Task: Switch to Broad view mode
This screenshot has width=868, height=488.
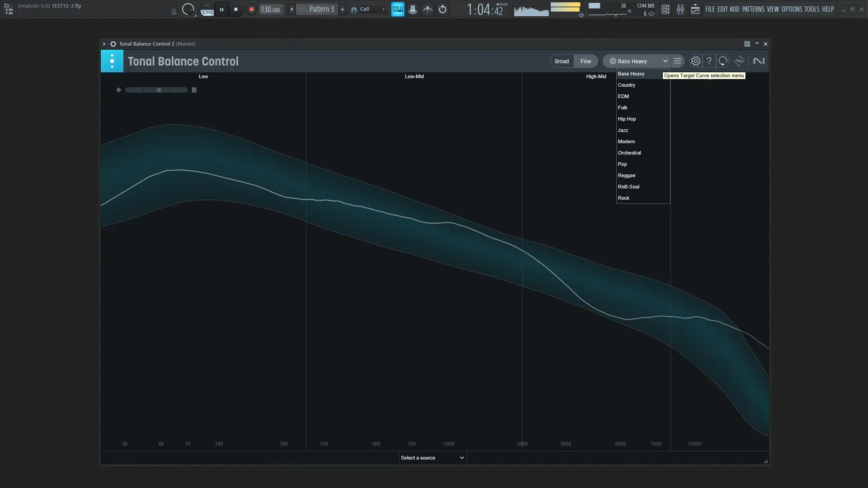Action: coord(561,61)
